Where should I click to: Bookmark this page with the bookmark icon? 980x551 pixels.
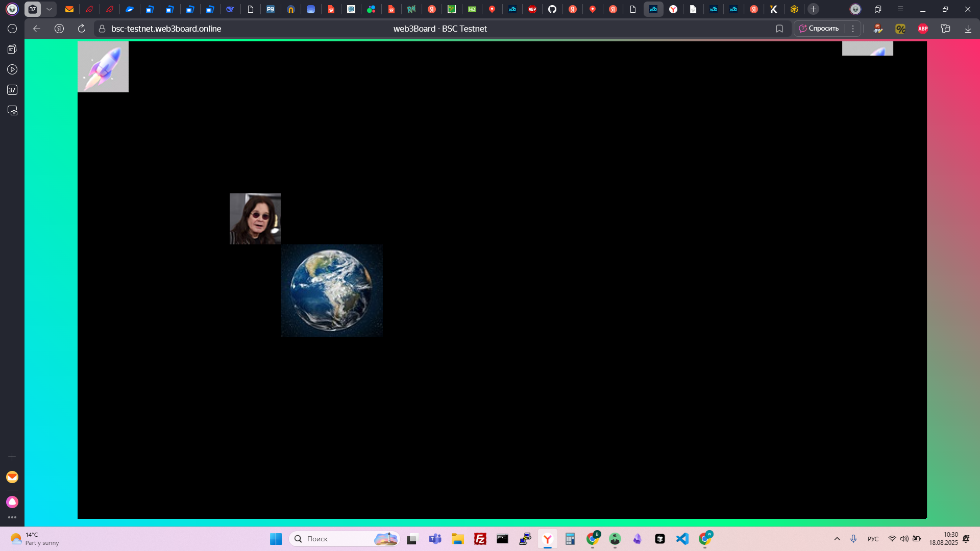[x=779, y=29]
